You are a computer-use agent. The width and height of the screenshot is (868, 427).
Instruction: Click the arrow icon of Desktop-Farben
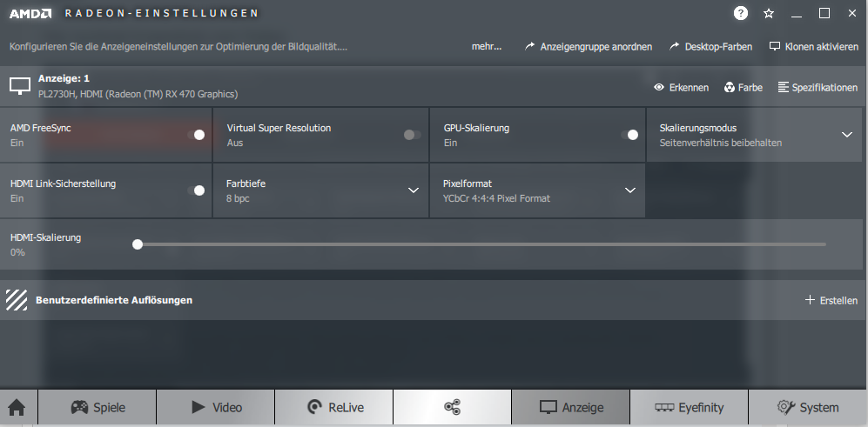pyautogui.click(x=674, y=46)
